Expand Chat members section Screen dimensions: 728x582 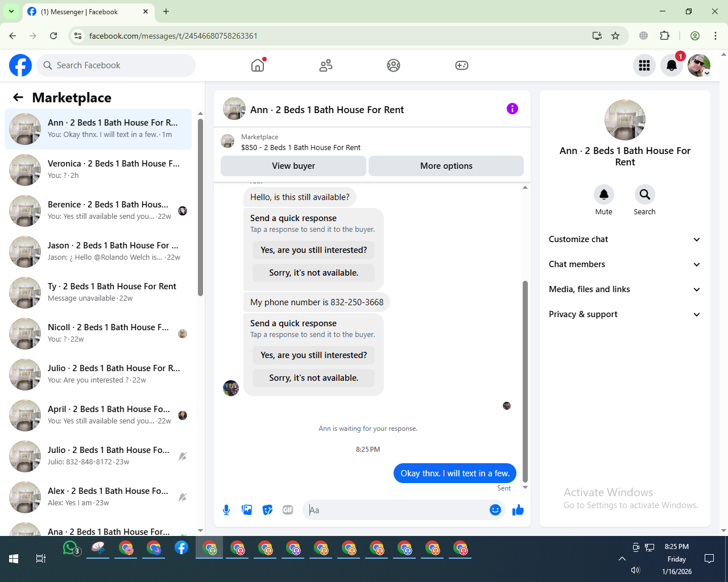[x=625, y=264]
